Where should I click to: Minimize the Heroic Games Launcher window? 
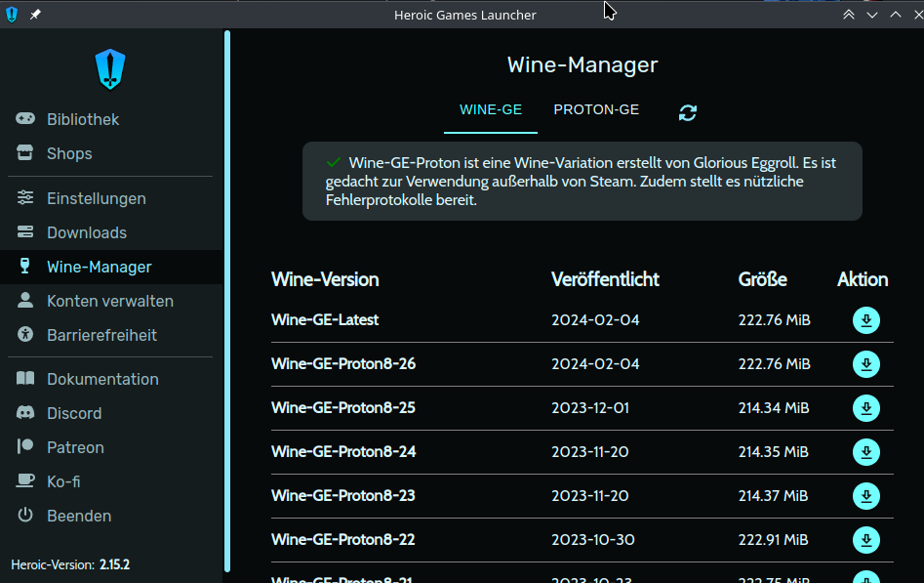pyautogui.click(x=872, y=15)
